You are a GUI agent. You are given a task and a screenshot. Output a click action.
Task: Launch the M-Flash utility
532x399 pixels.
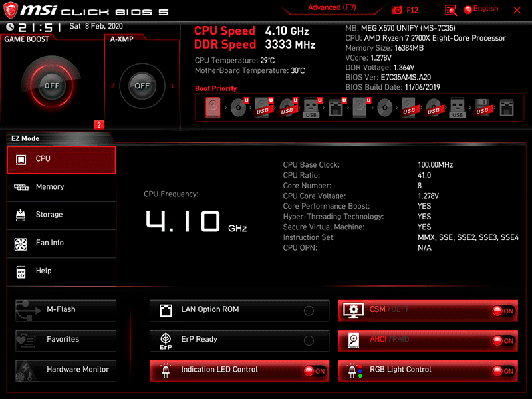[66, 310]
